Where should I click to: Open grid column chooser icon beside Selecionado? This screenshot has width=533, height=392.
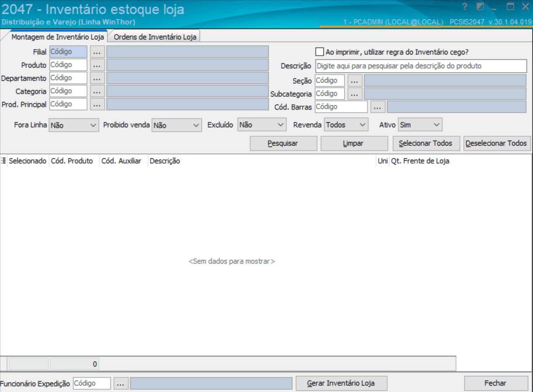point(3,161)
